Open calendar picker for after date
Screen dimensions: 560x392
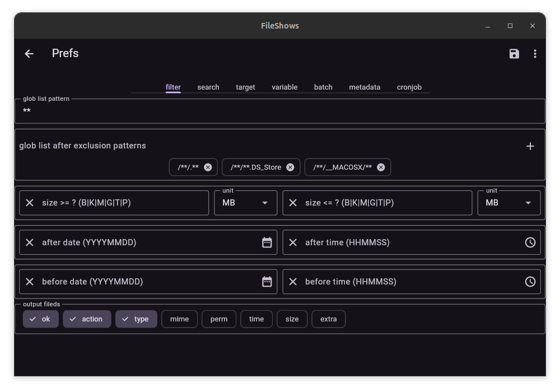267,242
